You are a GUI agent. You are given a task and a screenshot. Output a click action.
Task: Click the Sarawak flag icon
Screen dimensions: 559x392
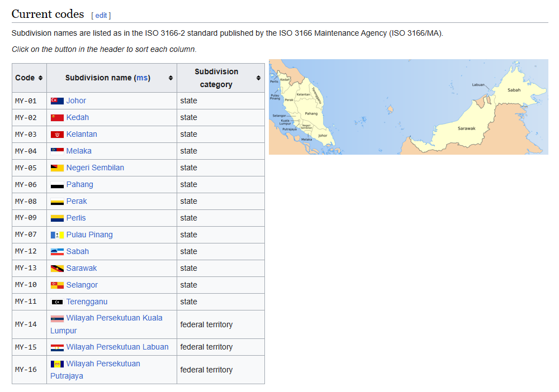[x=57, y=269]
